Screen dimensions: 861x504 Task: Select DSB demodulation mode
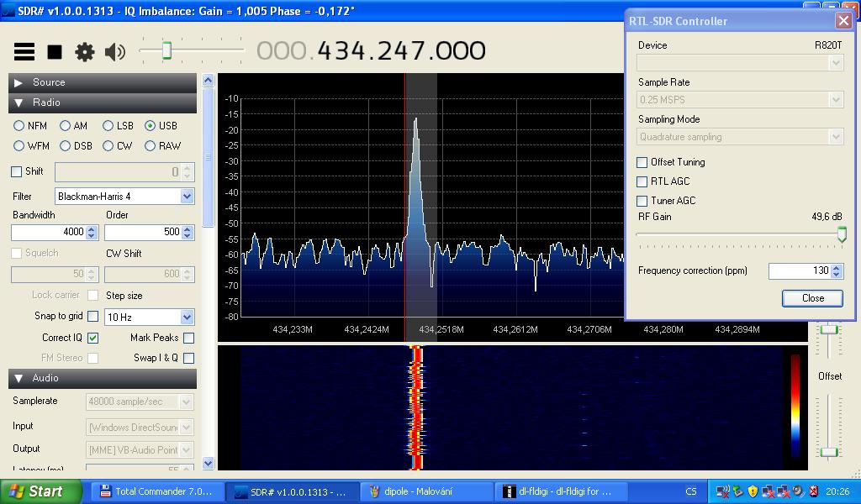pos(66,146)
